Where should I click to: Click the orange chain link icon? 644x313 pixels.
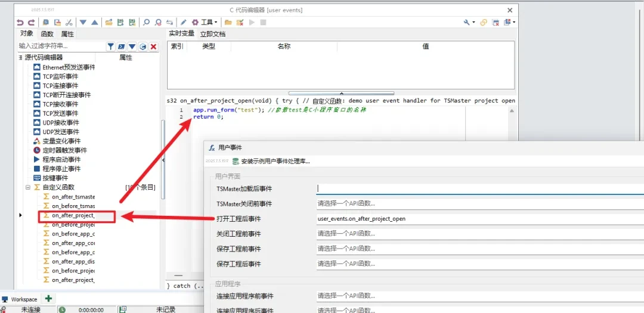[x=484, y=22]
